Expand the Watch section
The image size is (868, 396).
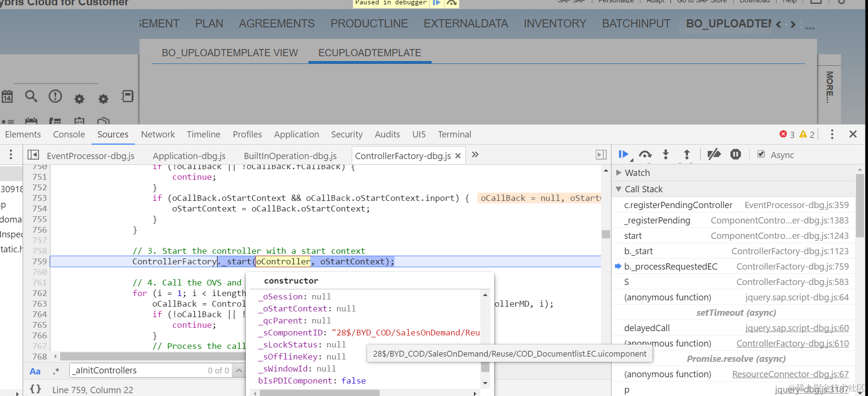[619, 173]
